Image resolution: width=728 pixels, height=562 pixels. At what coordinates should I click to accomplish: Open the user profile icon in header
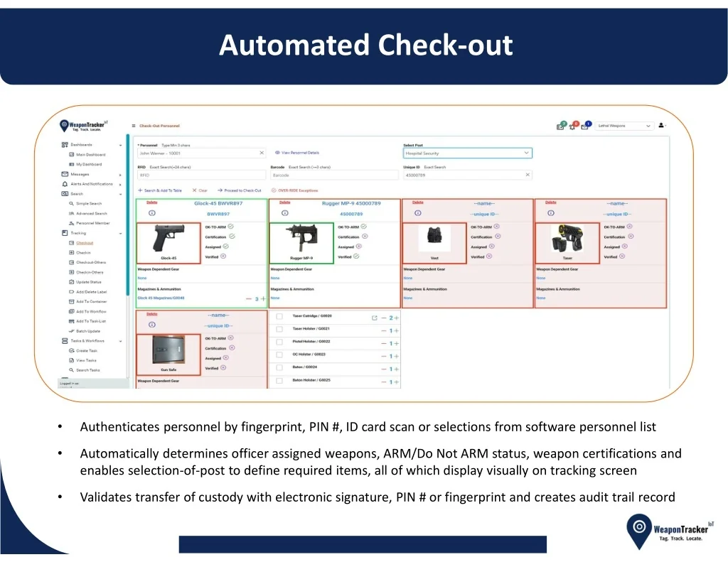click(x=661, y=125)
